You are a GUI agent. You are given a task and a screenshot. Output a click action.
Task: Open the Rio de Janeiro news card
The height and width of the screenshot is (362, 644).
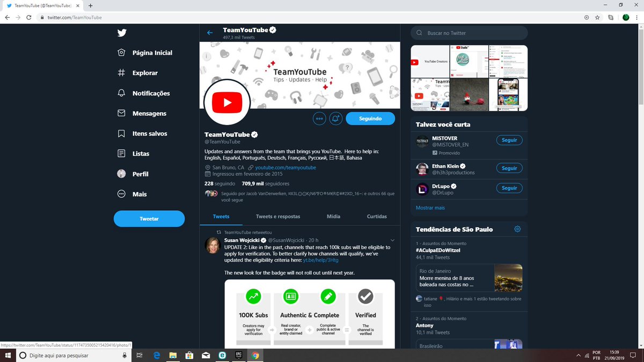click(469, 278)
